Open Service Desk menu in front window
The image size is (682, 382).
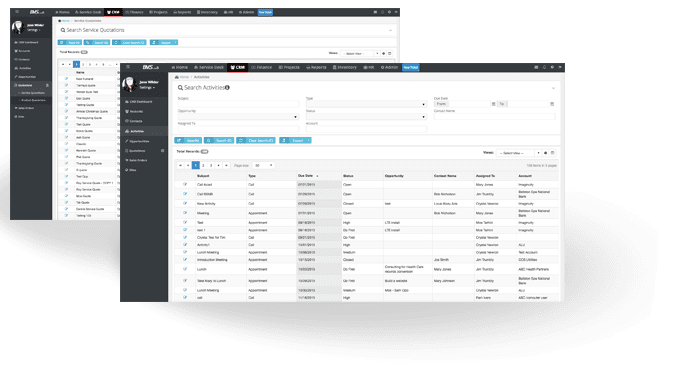(x=209, y=67)
